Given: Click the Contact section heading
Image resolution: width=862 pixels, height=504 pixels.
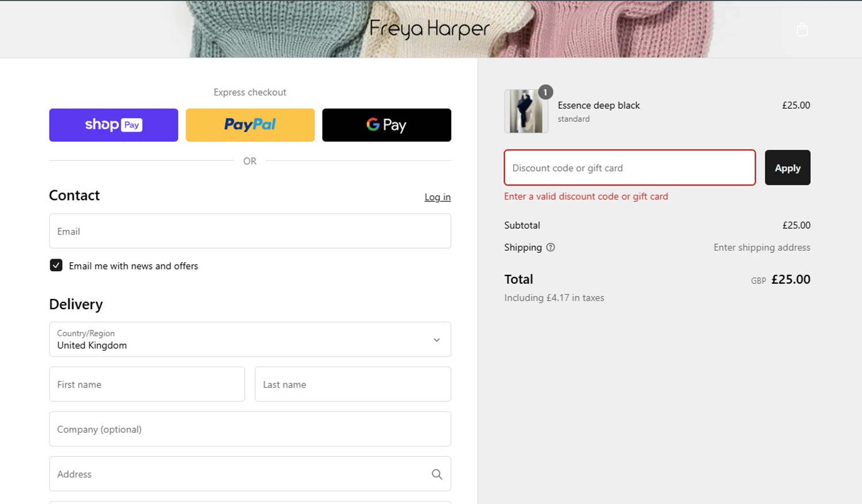Looking at the screenshot, I should pos(74,195).
